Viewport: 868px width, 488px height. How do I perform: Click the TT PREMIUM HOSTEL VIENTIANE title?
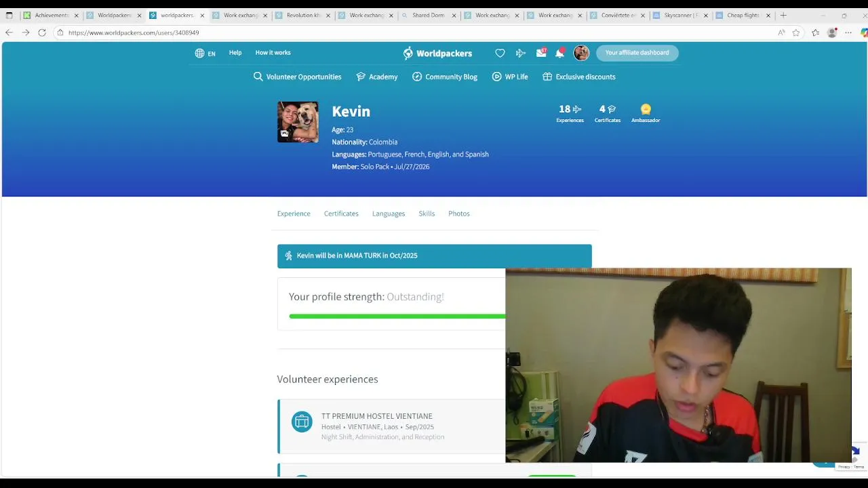click(x=377, y=416)
